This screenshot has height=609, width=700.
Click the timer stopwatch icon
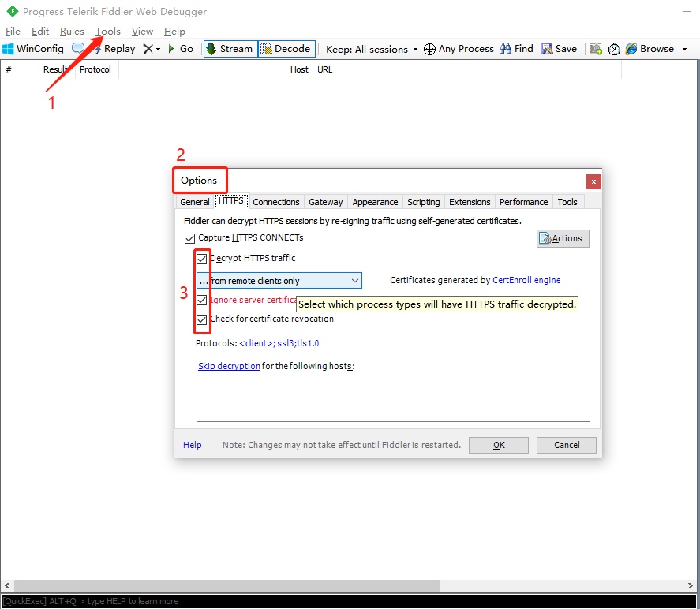[x=614, y=49]
